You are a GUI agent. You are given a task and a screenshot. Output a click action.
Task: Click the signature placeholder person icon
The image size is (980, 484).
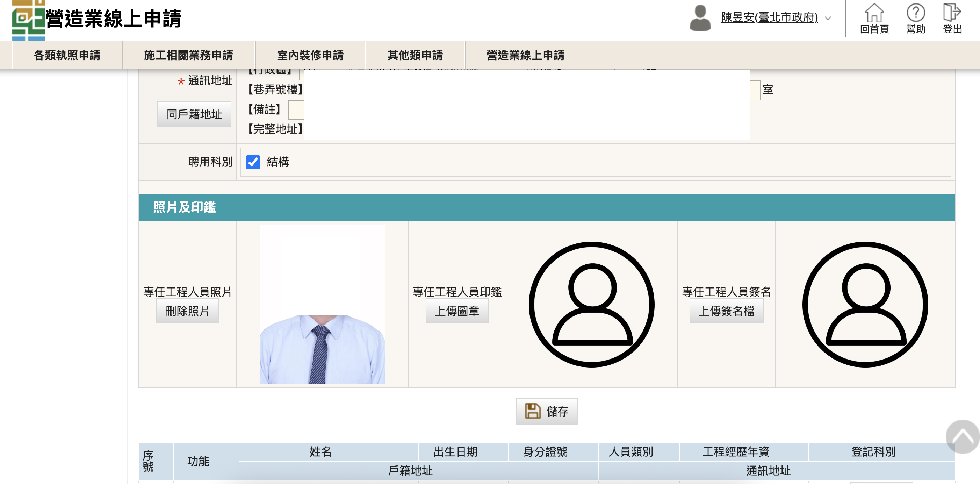pos(865,304)
